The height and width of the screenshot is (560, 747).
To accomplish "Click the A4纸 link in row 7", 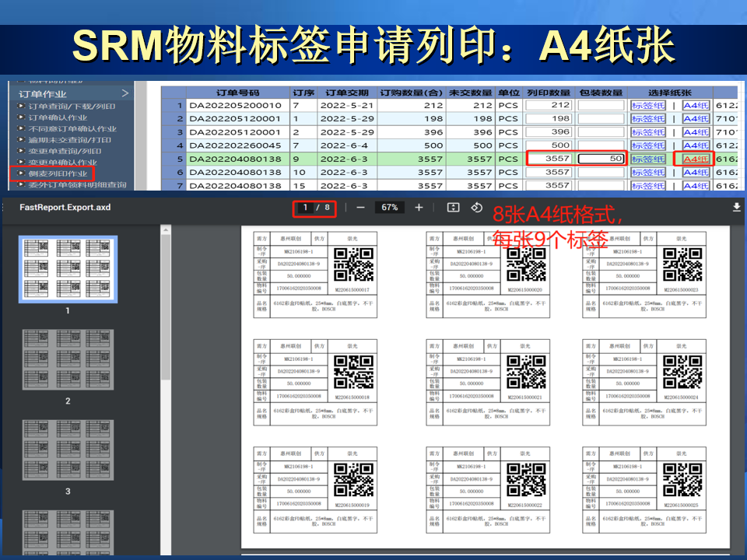I will pos(696,185).
